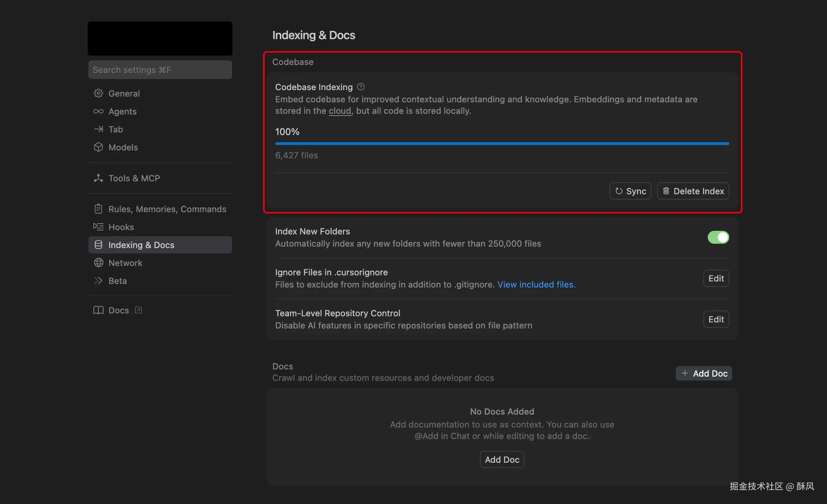Select the Rules, Memories, Commands clipboard icon
The width and height of the screenshot is (827, 504).
pyautogui.click(x=98, y=209)
